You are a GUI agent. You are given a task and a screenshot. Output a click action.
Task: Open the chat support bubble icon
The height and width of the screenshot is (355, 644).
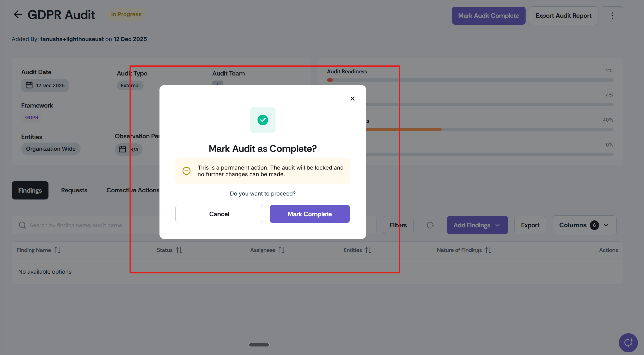(628, 343)
